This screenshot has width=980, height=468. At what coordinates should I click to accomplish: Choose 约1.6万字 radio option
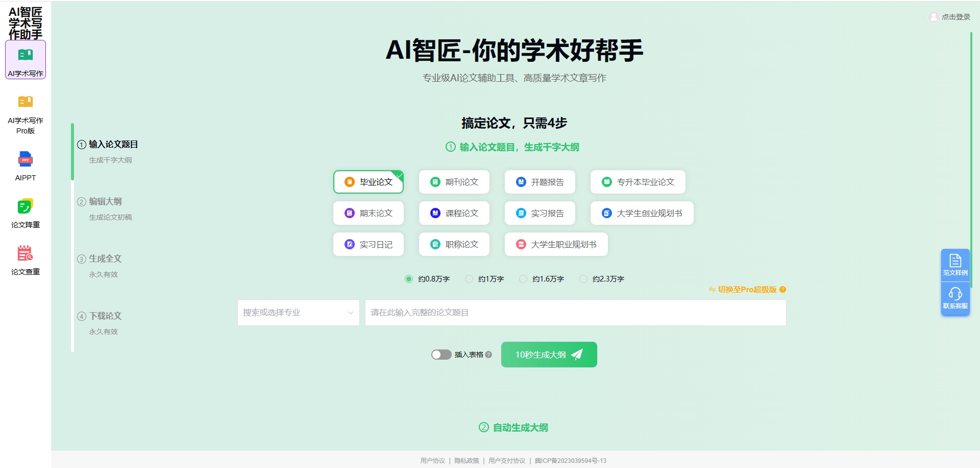pos(523,279)
